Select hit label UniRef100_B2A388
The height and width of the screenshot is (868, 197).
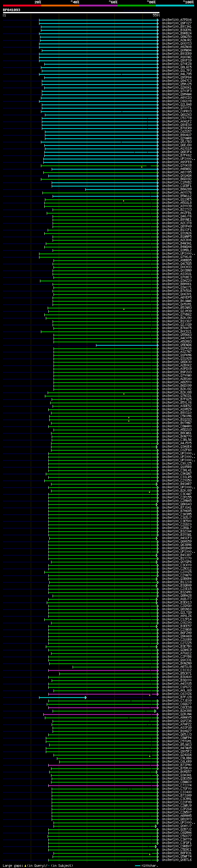[x=176, y=711]
